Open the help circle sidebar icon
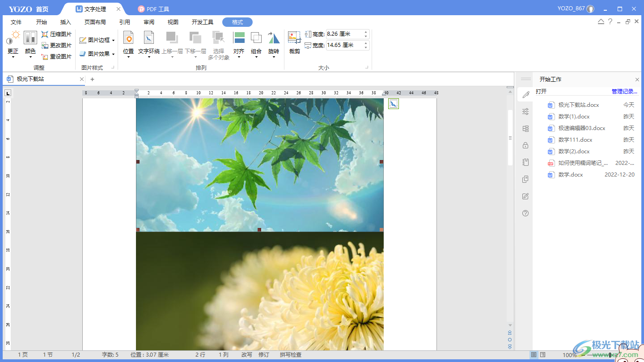Viewport: 644px width, 362px height. click(525, 213)
